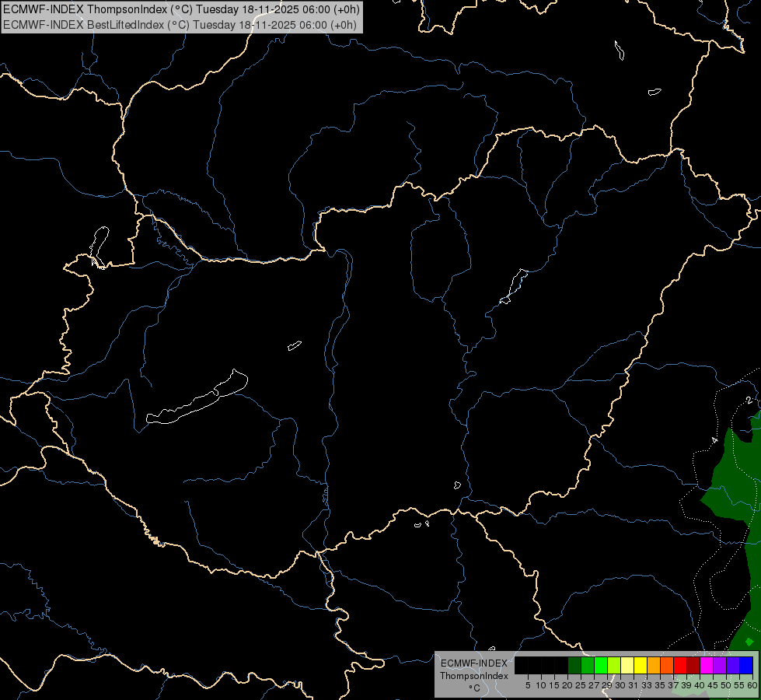Click the legend tick value 5

[x=528, y=685]
